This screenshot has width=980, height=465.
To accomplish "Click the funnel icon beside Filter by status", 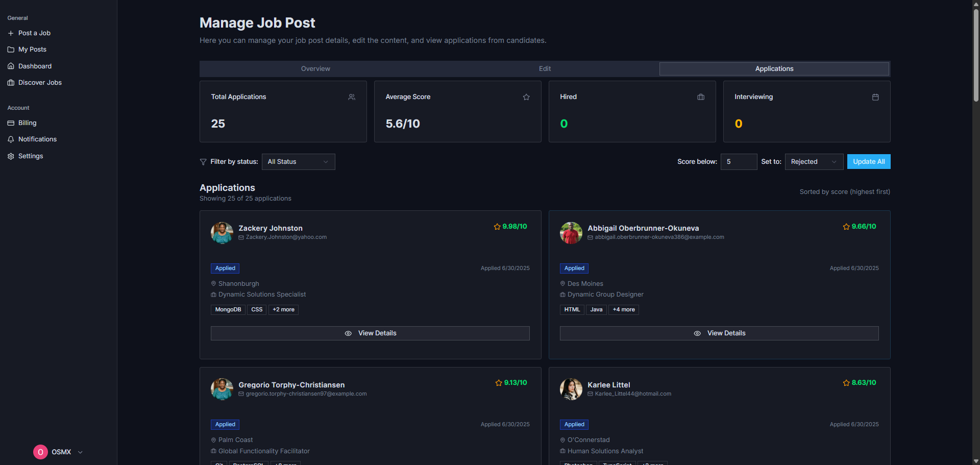I will [203, 162].
